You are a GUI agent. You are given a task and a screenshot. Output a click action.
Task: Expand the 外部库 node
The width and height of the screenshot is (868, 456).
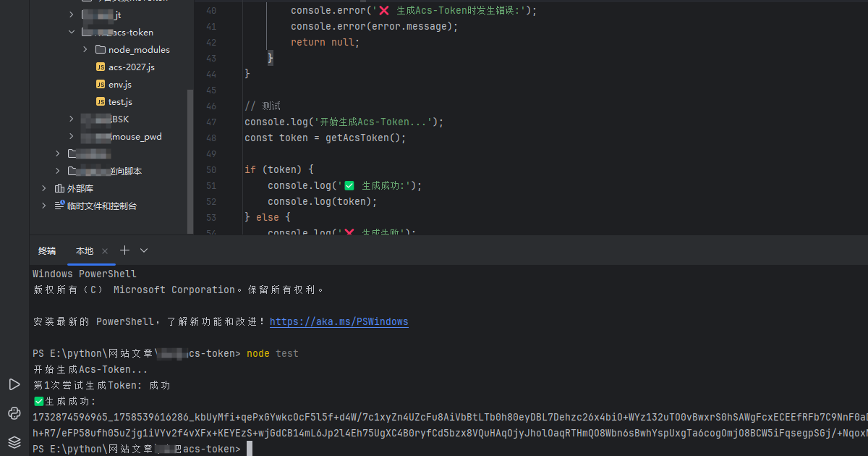pos(44,188)
